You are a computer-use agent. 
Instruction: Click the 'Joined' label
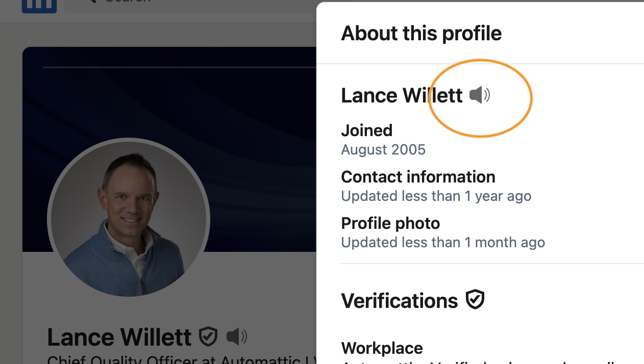[x=366, y=131]
